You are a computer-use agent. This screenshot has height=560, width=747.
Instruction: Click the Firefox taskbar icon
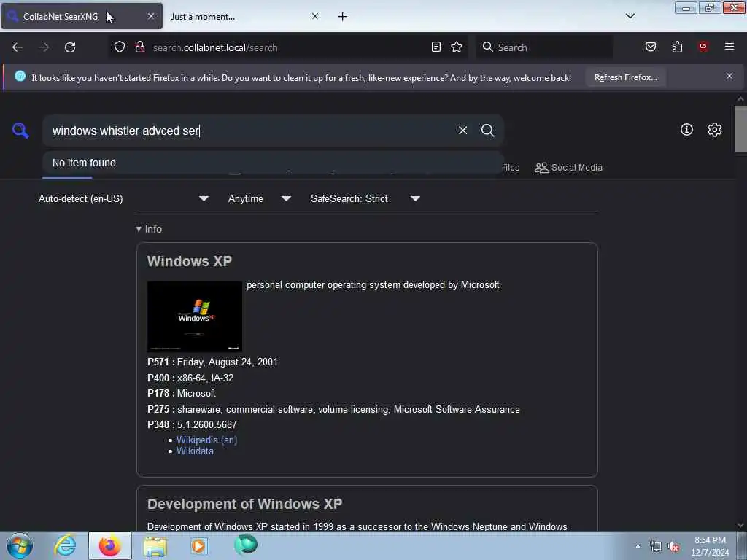[x=110, y=545]
